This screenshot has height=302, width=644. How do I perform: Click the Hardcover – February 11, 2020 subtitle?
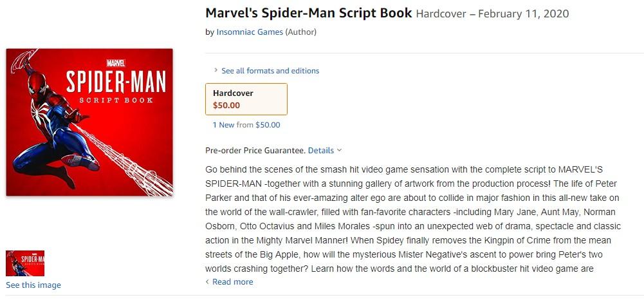click(492, 14)
